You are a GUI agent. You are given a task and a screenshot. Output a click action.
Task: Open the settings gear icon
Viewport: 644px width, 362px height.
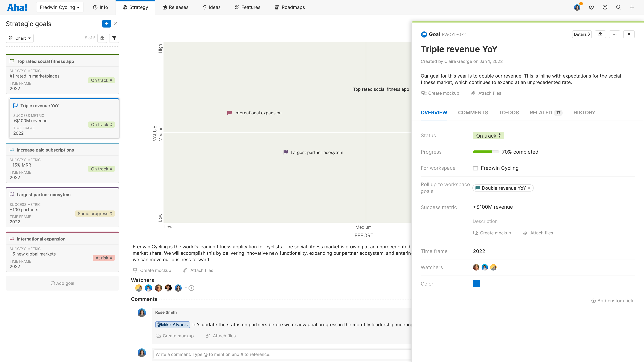pyautogui.click(x=591, y=7)
